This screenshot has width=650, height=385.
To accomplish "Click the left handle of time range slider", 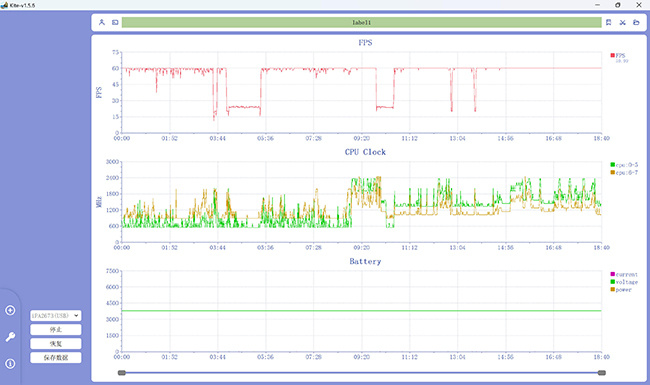I will (x=121, y=373).
